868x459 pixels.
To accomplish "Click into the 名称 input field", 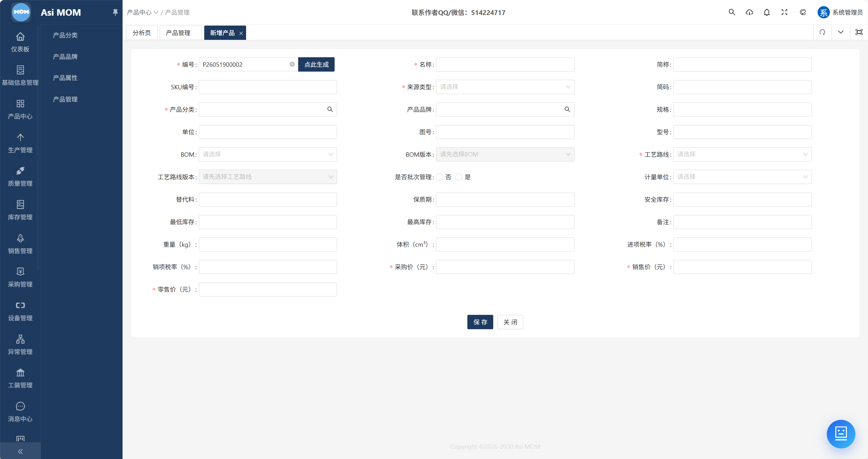I will coord(505,64).
